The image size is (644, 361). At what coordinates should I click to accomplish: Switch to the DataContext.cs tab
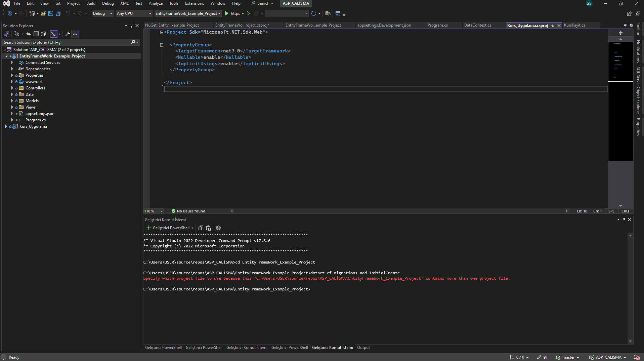click(477, 25)
